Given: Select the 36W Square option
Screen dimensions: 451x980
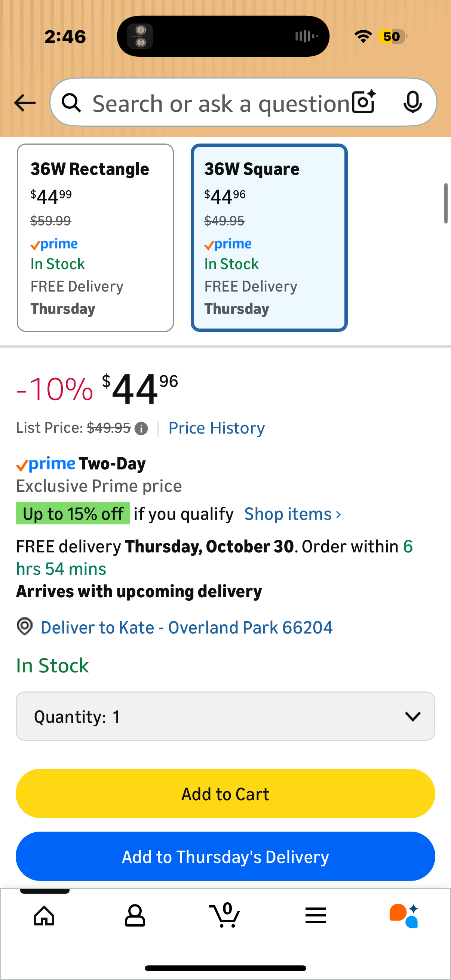Looking at the screenshot, I should 269,238.
